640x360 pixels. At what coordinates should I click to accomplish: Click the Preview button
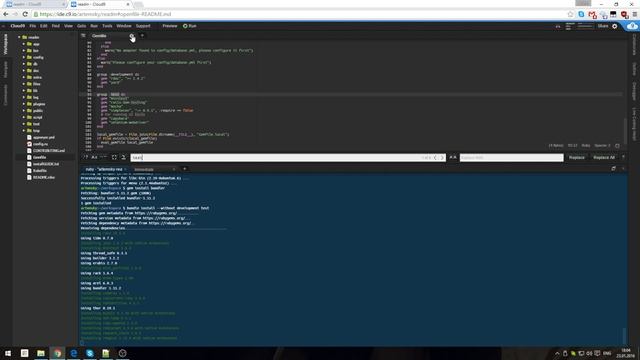click(x=170, y=26)
